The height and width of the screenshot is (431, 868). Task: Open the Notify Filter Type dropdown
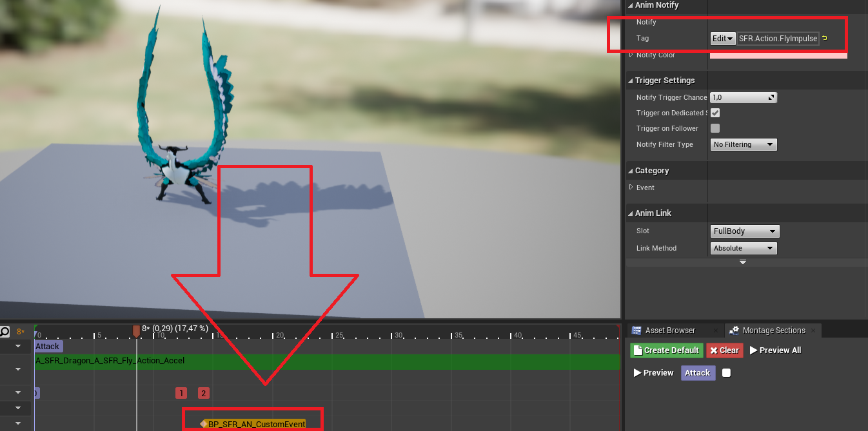tap(744, 145)
